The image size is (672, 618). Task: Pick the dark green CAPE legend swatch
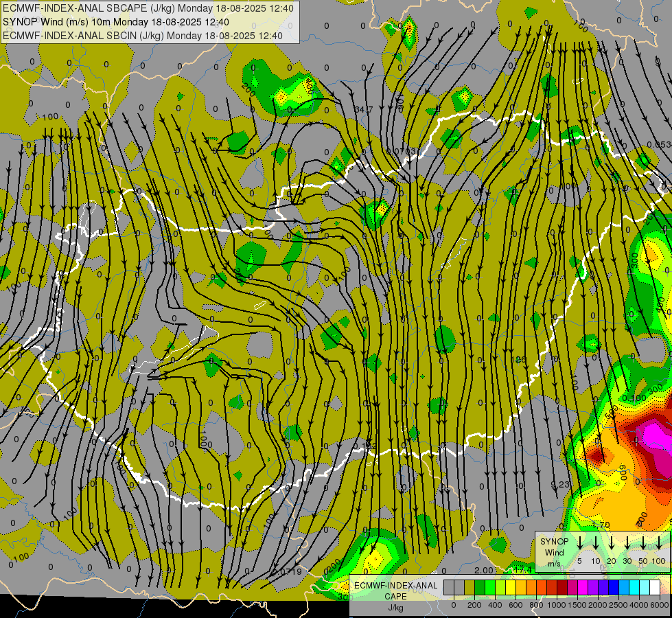(x=480, y=587)
